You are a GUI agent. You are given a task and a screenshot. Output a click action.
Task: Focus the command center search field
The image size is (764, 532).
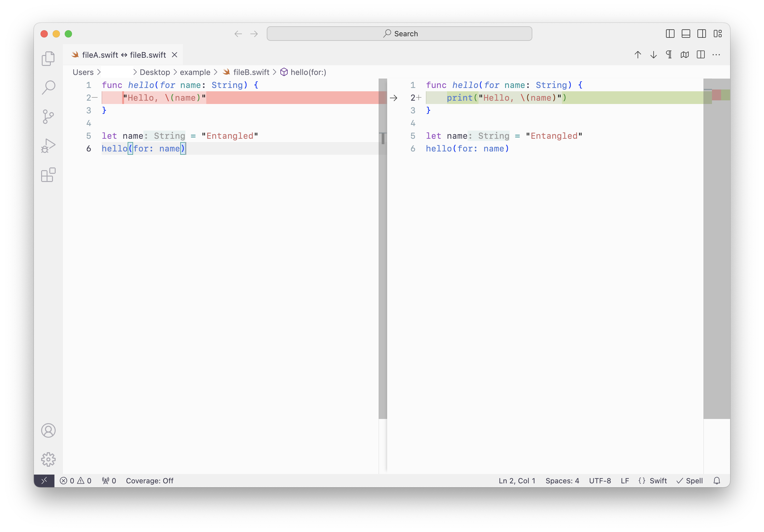tap(399, 34)
